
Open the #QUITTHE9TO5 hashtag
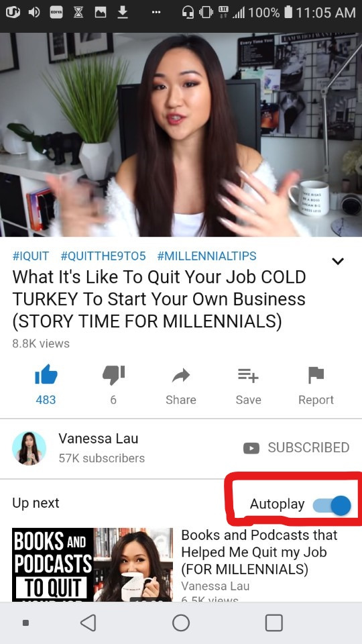(x=103, y=256)
